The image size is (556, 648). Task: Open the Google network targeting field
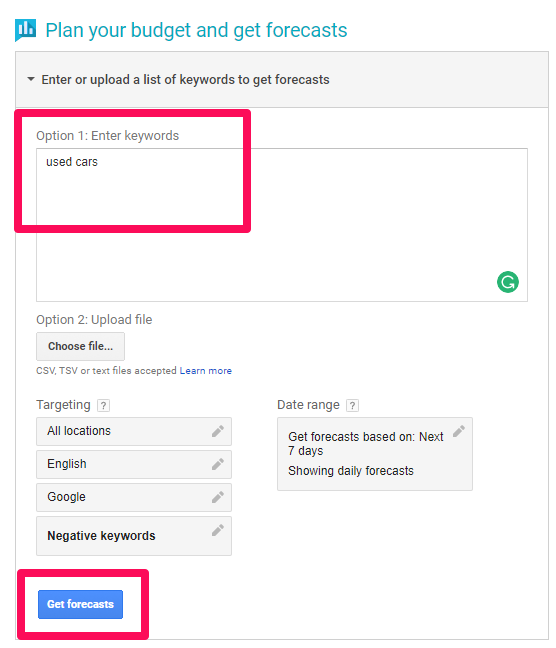134,498
